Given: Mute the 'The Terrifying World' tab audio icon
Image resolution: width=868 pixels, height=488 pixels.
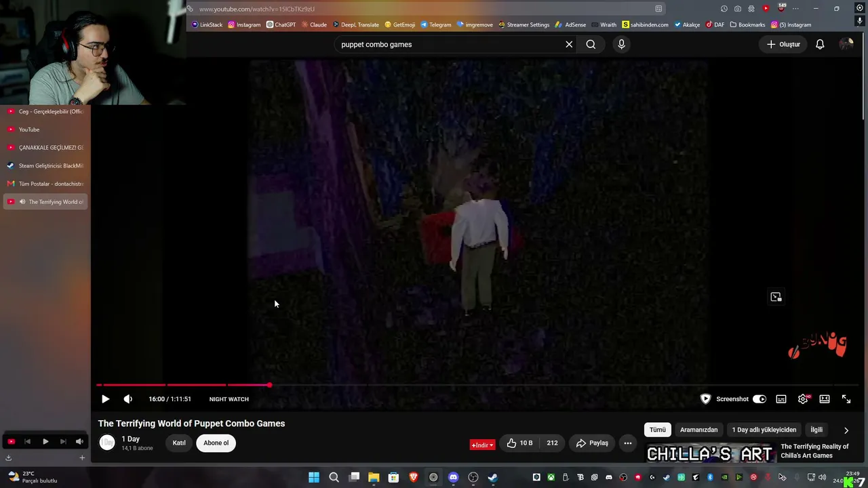Looking at the screenshot, I should pos(22,202).
